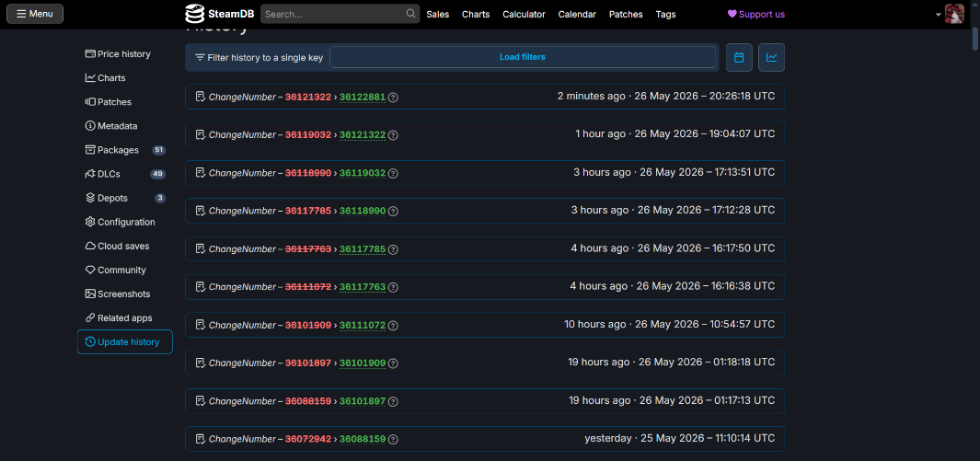The width and height of the screenshot is (980, 461).
Task: Click edit-note icon in 25 May 2026 row
Action: [x=200, y=439]
